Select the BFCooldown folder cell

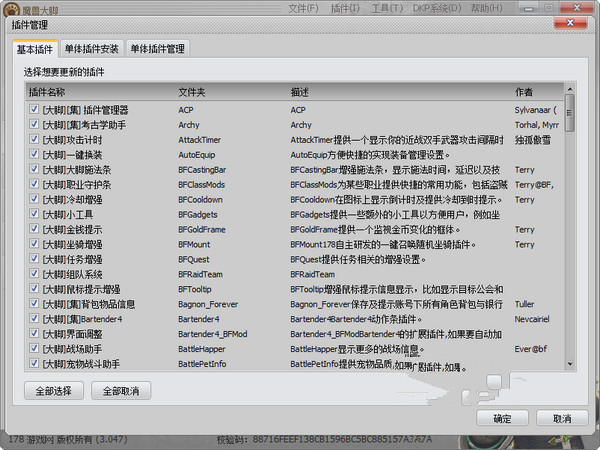200,199
